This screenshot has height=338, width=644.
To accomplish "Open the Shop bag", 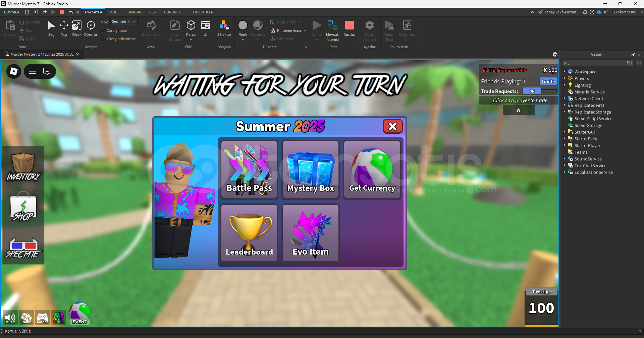I will click(x=23, y=207).
